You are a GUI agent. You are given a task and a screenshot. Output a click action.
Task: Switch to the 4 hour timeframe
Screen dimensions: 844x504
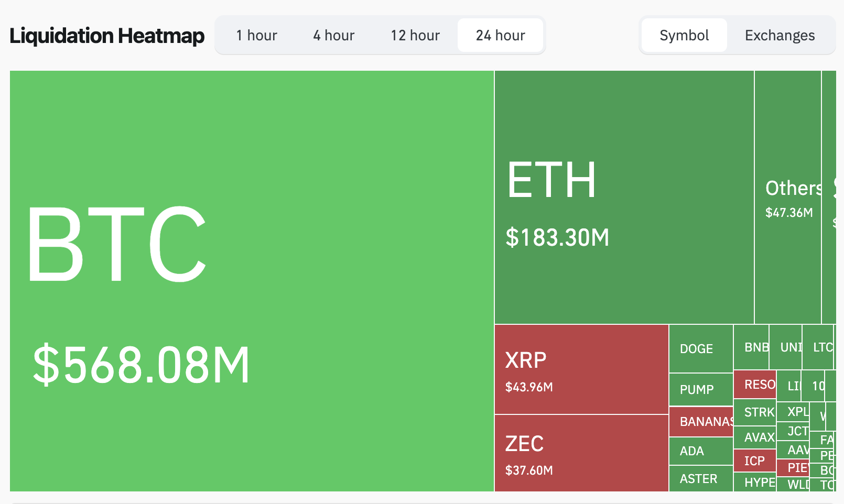(x=333, y=35)
